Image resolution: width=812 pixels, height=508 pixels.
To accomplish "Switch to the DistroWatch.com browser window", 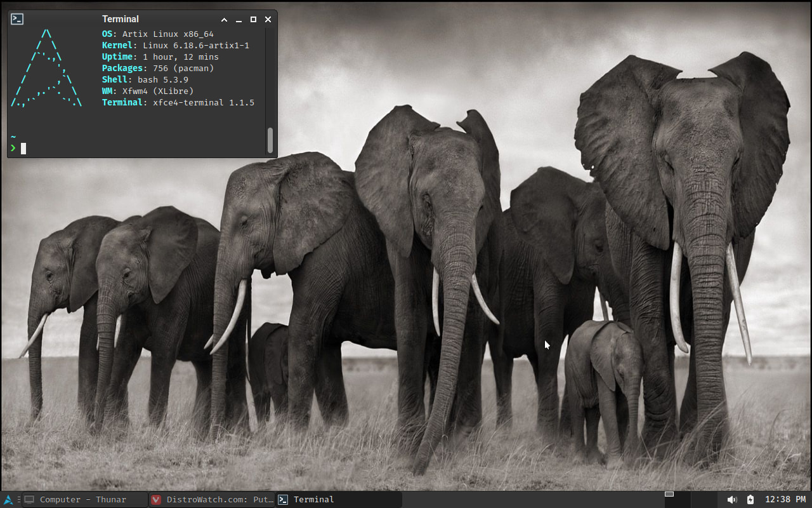I will tap(212, 500).
